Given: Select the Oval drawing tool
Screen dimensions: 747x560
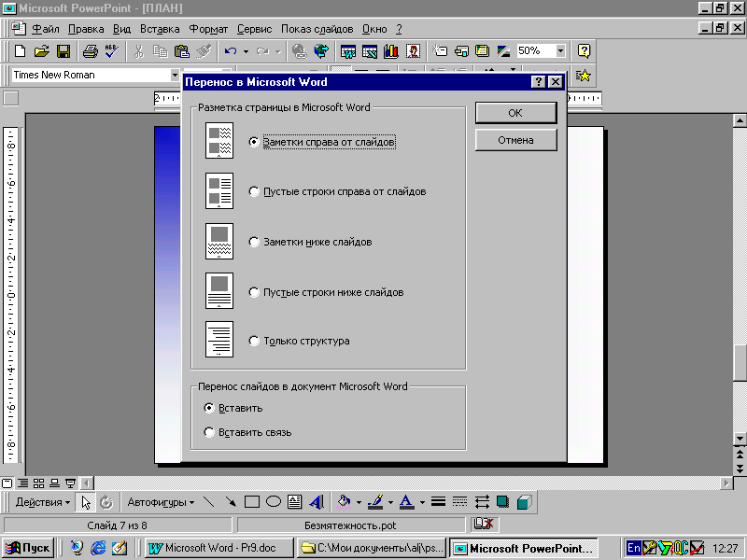Looking at the screenshot, I should pos(274,502).
